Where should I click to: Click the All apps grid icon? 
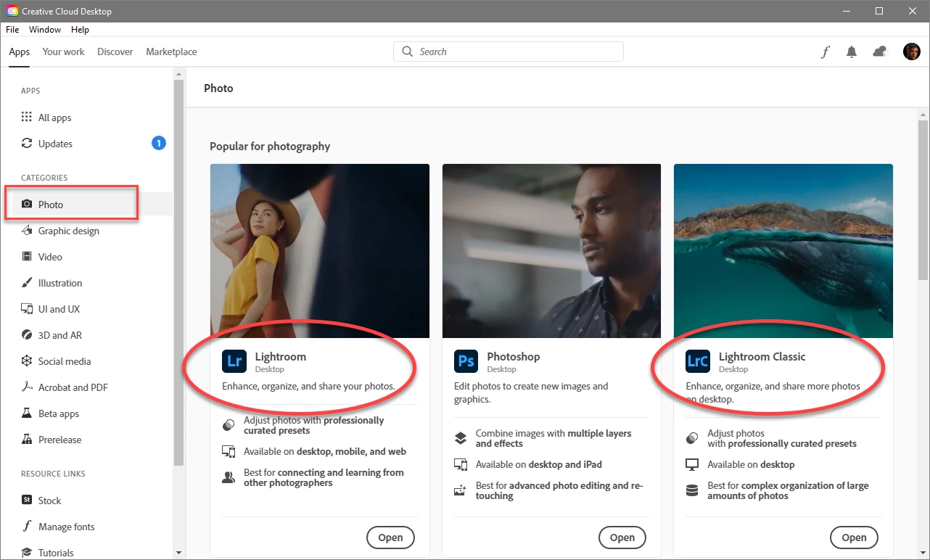point(27,117)
